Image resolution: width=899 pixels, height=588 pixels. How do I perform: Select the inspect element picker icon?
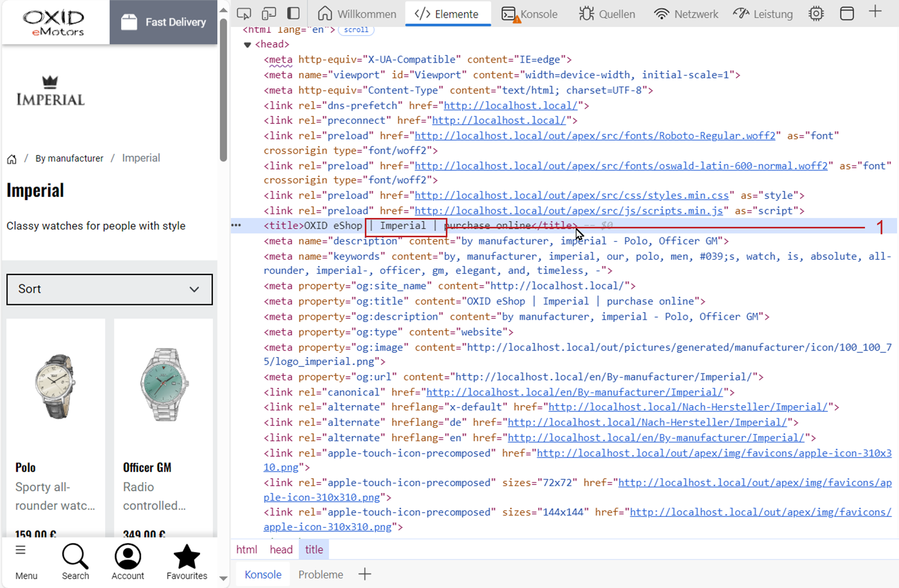244,14
